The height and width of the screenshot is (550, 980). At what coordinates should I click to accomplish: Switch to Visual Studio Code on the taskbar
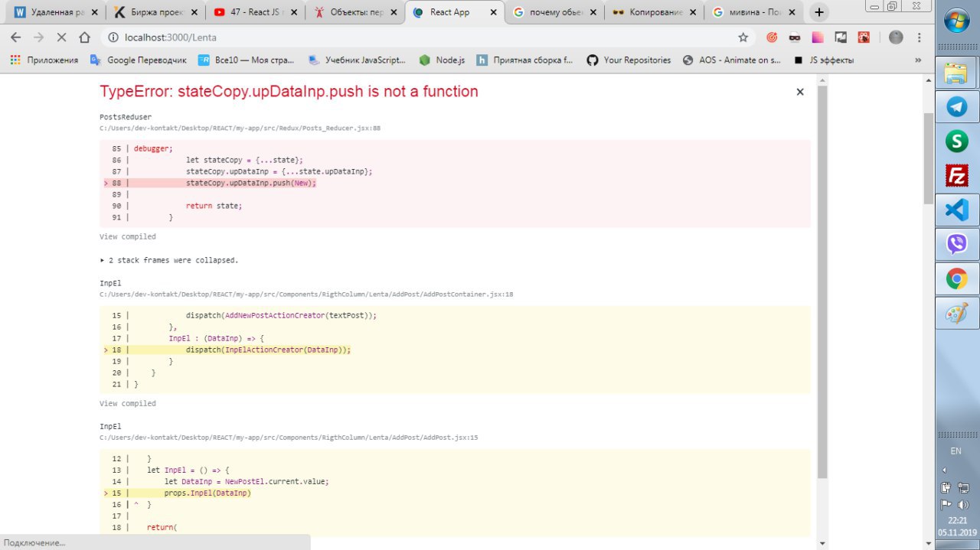[956, 210]
